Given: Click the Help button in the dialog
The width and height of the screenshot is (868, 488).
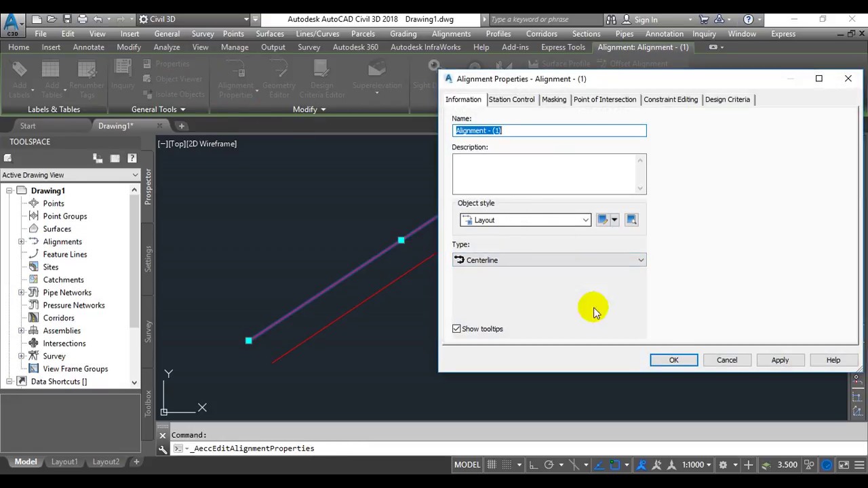Looking at the screenshot, I should click(833, 360).
